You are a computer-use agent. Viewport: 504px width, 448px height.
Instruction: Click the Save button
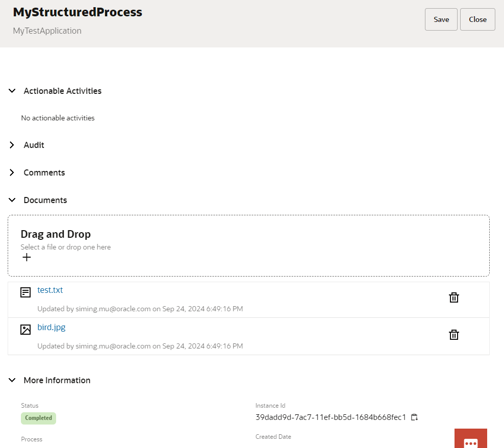click(x=441, y=19)
